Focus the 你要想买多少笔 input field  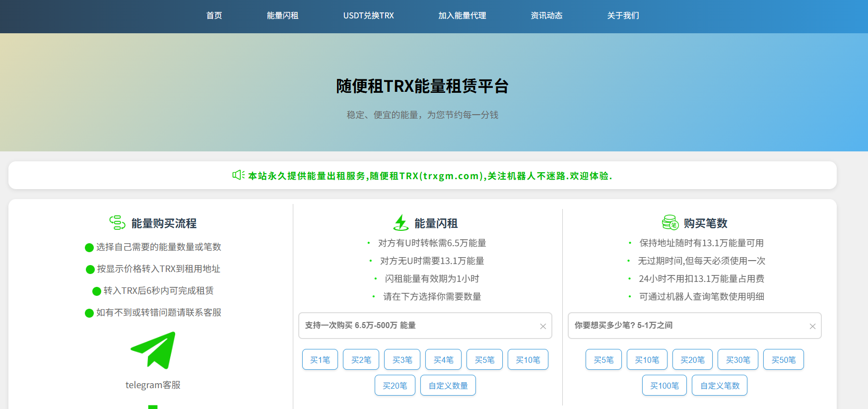[x=694, y=326]
